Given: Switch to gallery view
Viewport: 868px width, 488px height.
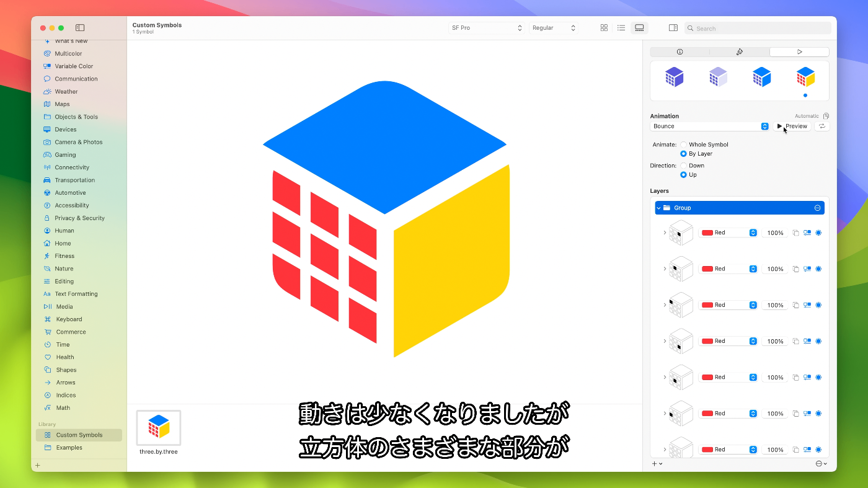Looking at the screenshot, I should [x=639, y=28].
